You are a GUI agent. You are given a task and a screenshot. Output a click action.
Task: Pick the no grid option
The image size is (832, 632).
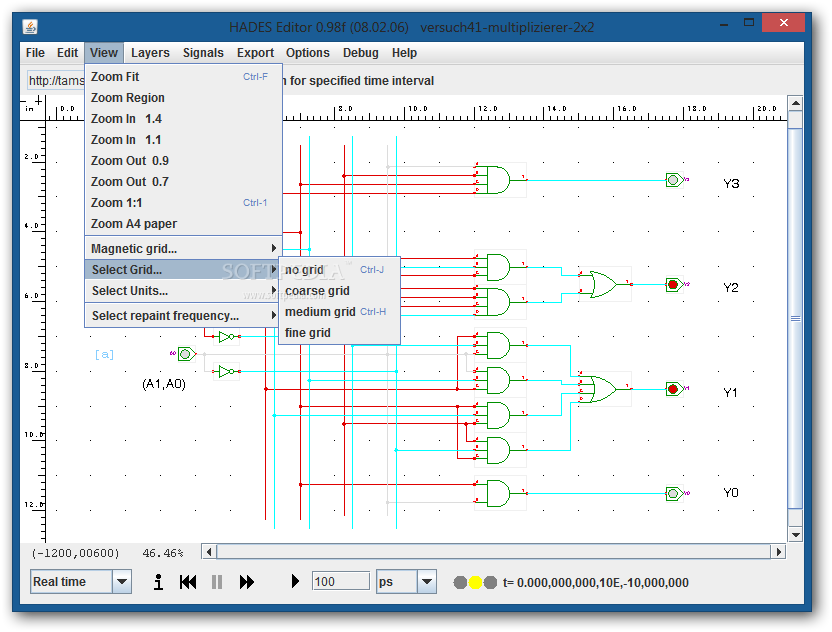tap(339, 270)
